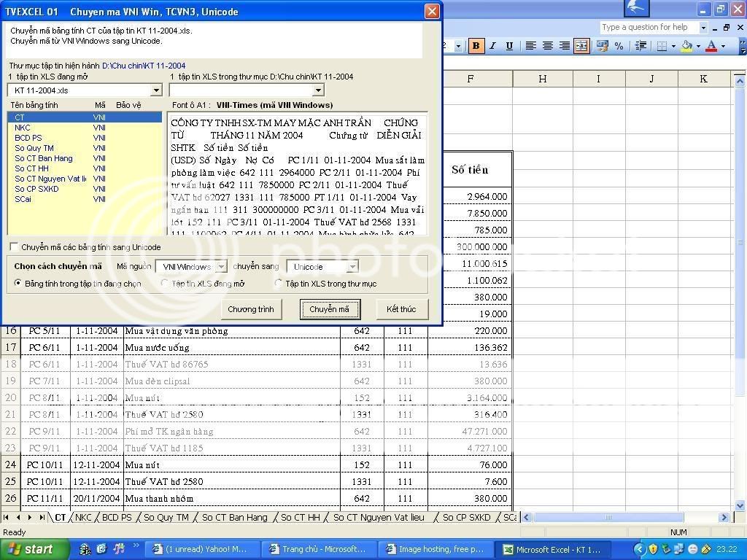Click the Currency style icon
The height and width of the screenshot is (560, 747).
[603, 46]
